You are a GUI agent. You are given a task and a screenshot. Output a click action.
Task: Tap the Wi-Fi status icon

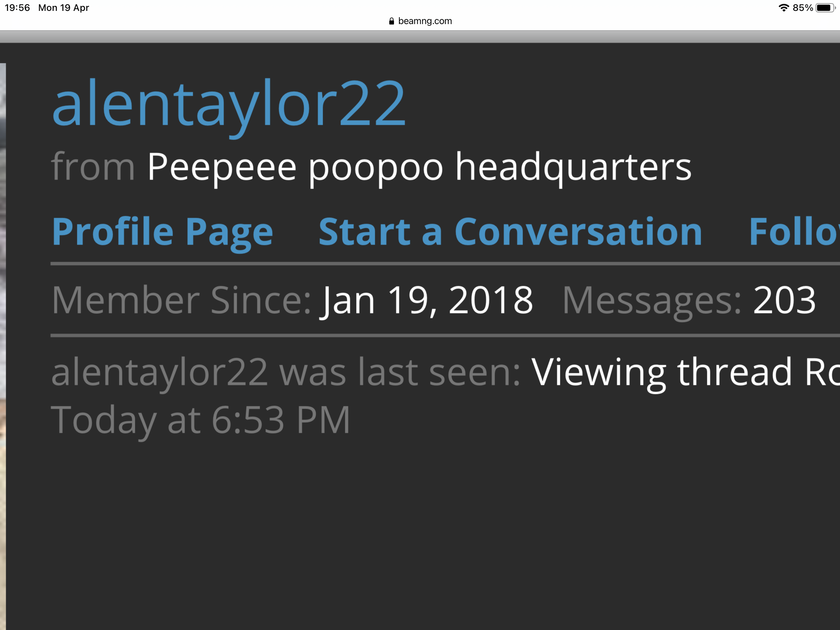[784, 8]
